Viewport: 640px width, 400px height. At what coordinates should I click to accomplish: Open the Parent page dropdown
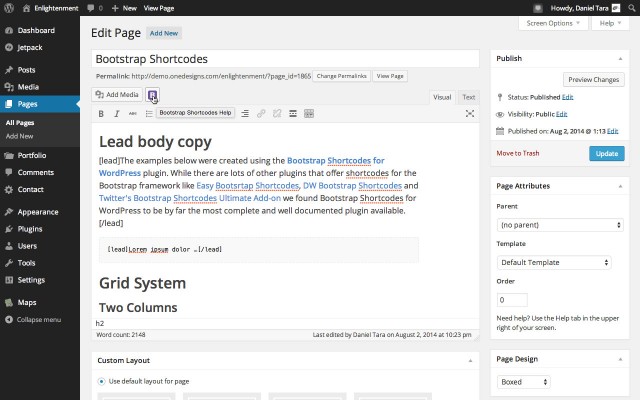click(x=560, y=225)
